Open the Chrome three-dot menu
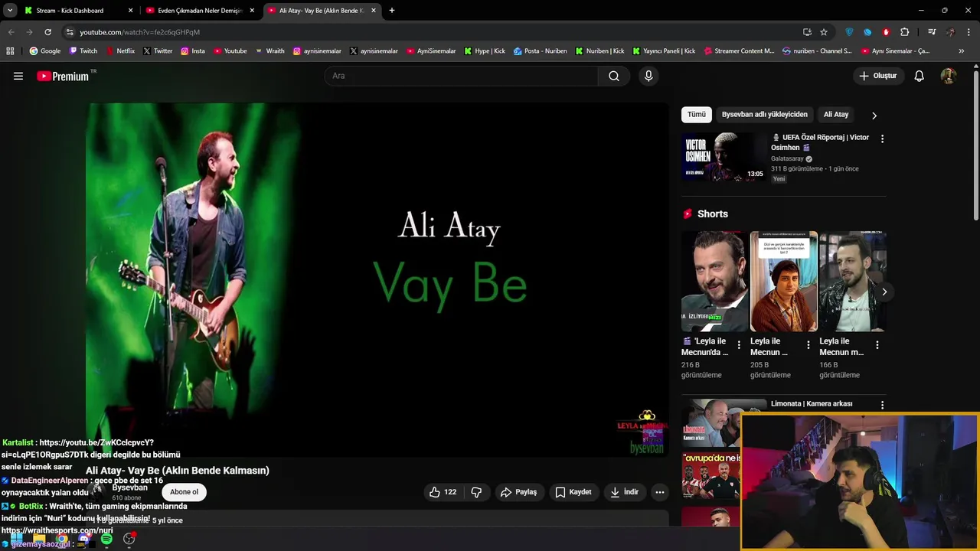This screenshot has height=551, width=980. click(x=969, y=32)
